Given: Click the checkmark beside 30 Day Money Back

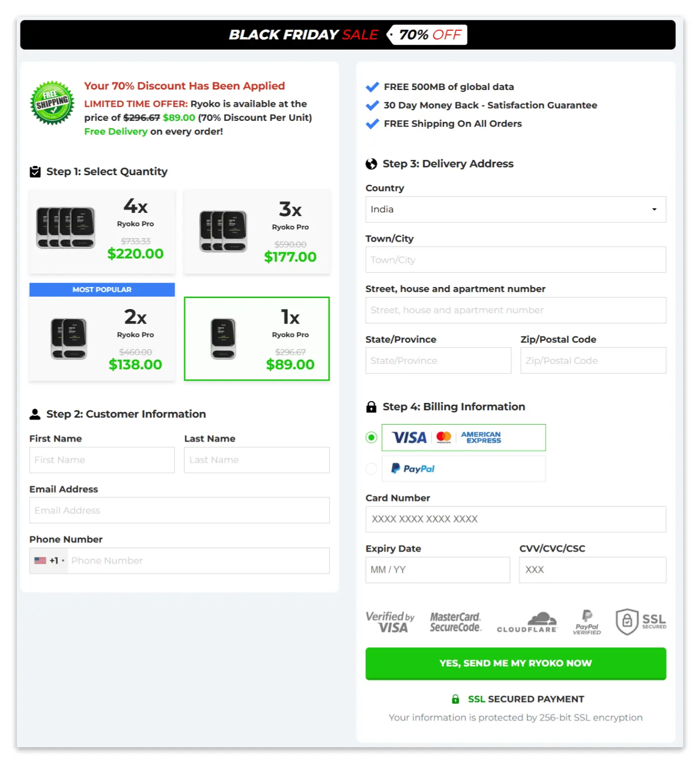Looking at the screenshot, I should click(x=372, y=105).
